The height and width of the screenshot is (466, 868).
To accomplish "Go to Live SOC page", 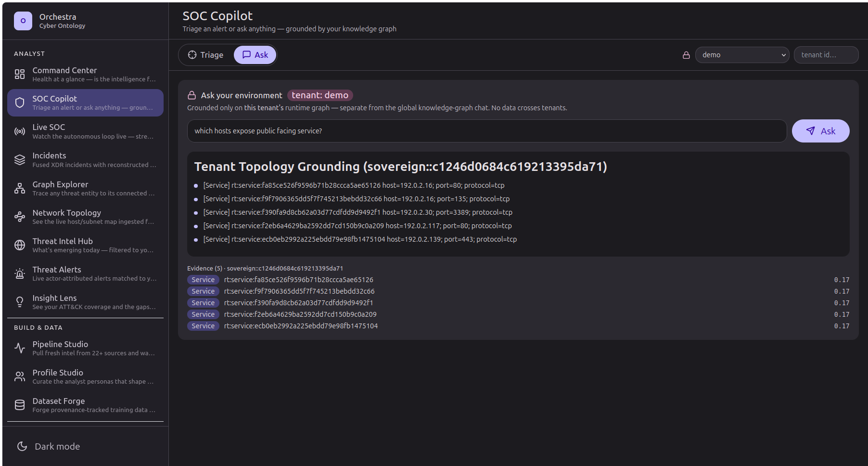I will (x=85, y=131).
